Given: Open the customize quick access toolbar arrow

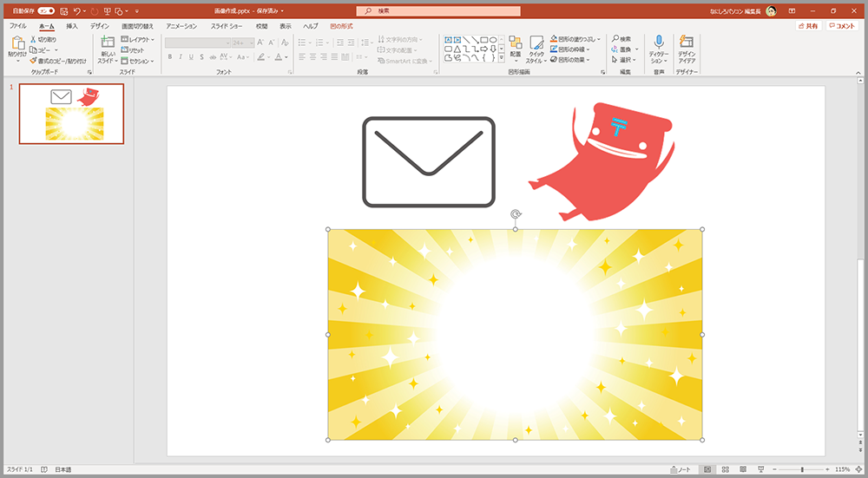Looking at the screenshot, I should coord(137,11).
